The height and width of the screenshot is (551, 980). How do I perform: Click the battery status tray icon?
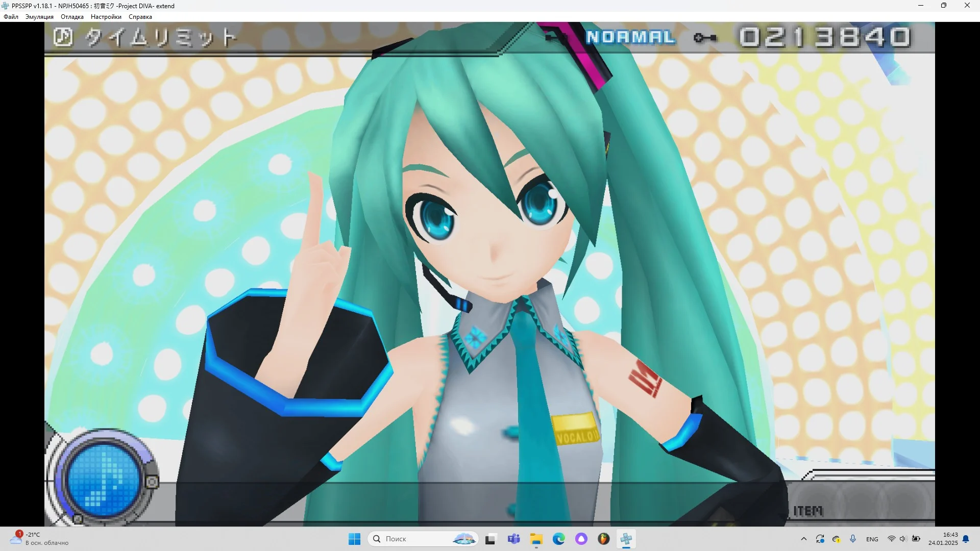coord(916,539)
